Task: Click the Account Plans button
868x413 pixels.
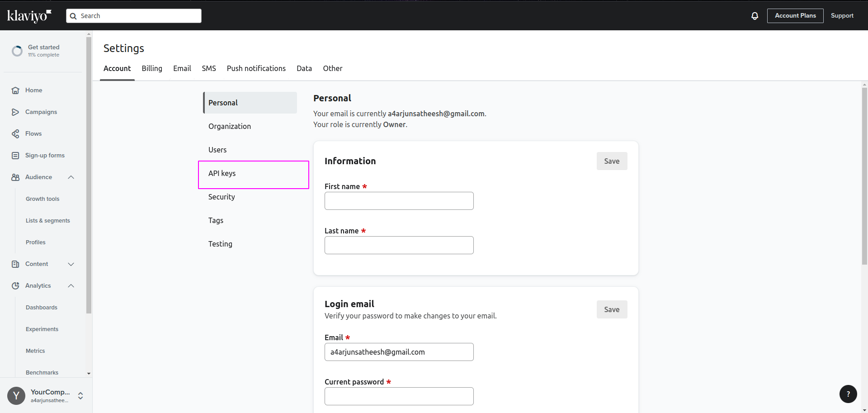Action: pos(795,16)
